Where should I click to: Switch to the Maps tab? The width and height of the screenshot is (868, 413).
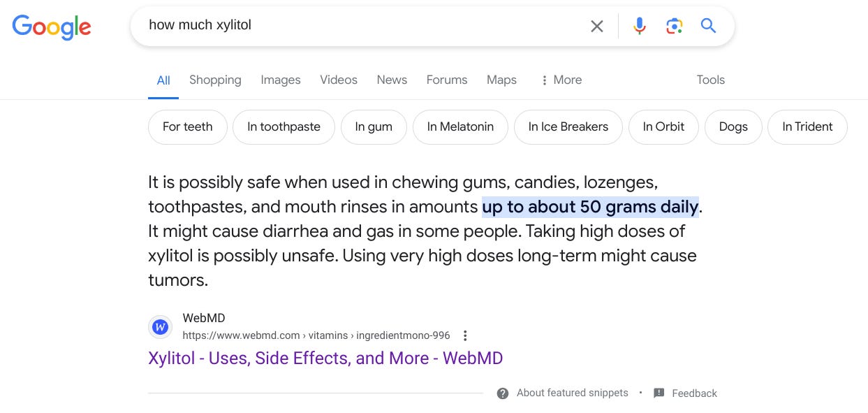point(501,80)
